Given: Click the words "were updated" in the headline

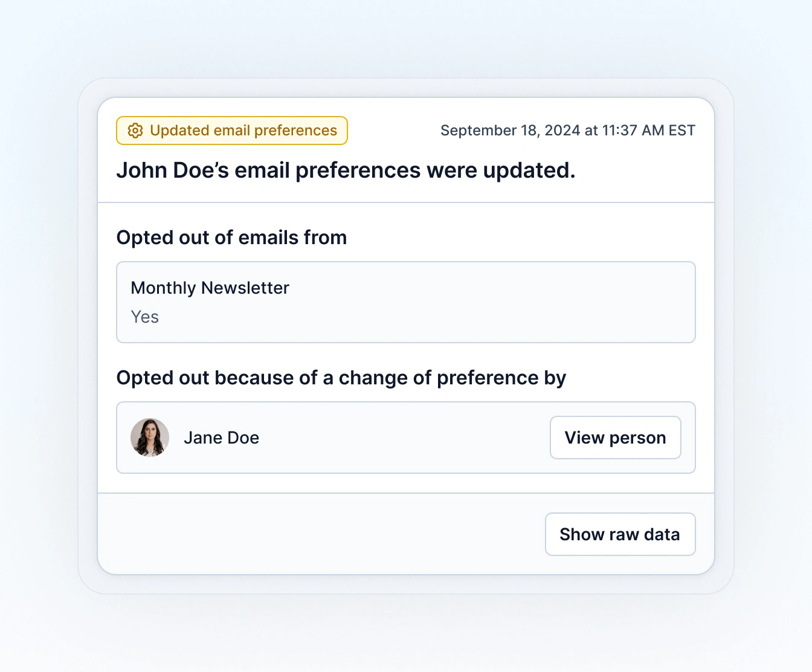Looking at the screenshot, I should (500, 170).
